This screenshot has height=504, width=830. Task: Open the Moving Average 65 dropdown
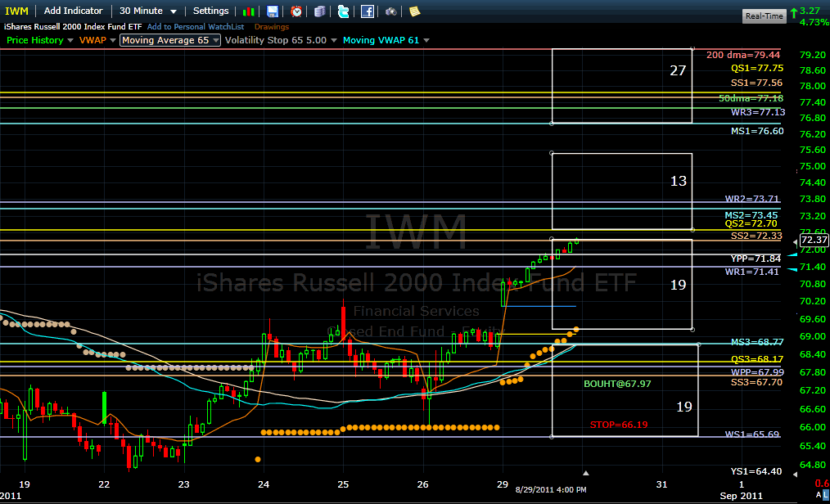pos(170,40)
